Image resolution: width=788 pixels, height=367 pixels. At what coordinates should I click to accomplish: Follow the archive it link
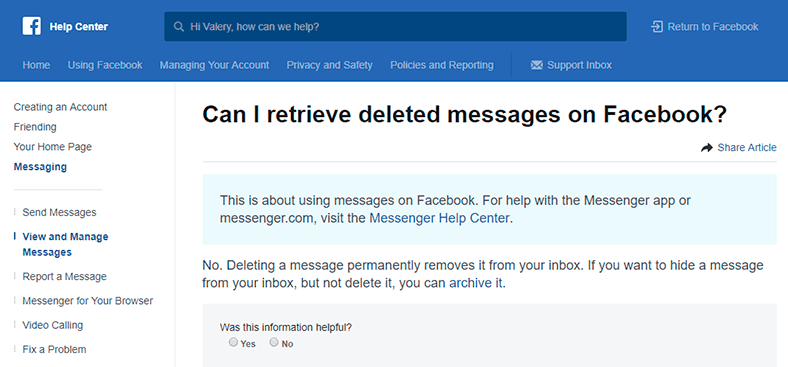(x=475, y=283)
